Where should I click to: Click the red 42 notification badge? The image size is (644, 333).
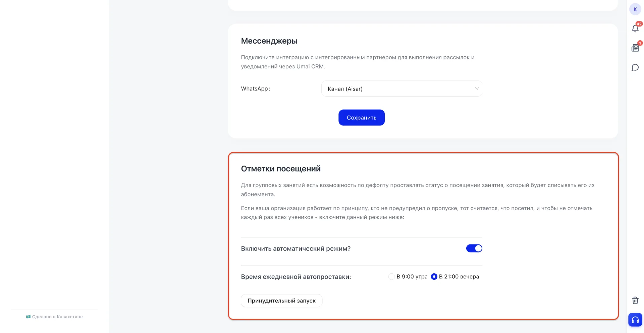[639, 24]
